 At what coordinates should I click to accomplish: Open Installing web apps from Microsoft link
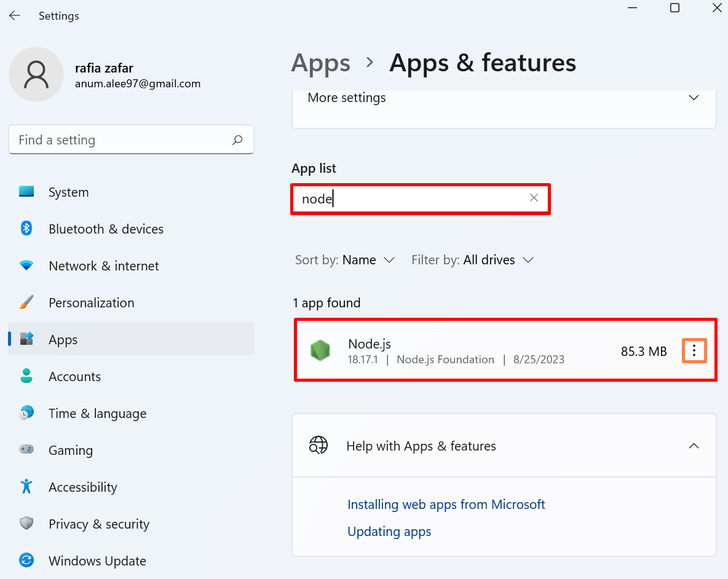[446, 504]
